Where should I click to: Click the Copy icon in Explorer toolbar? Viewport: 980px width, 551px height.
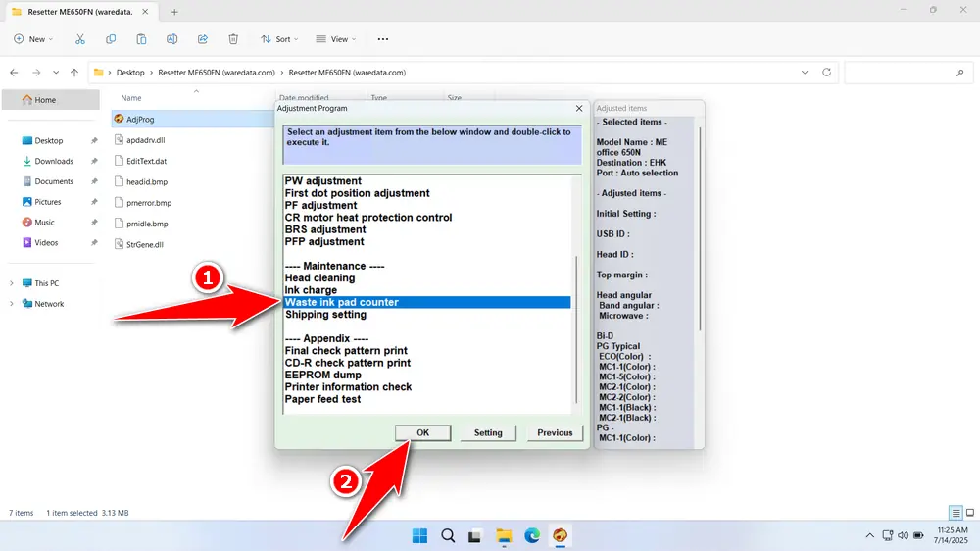(x=111, y=39)
